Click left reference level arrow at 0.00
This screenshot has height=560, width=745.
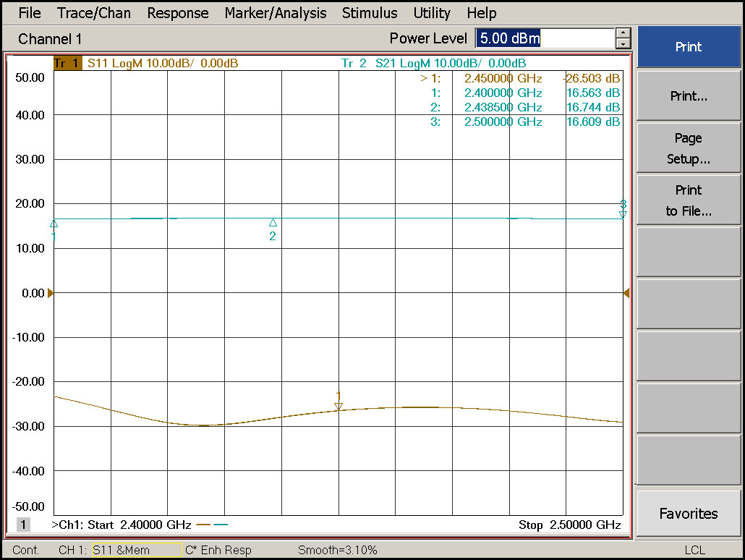[x=51, y=293]
